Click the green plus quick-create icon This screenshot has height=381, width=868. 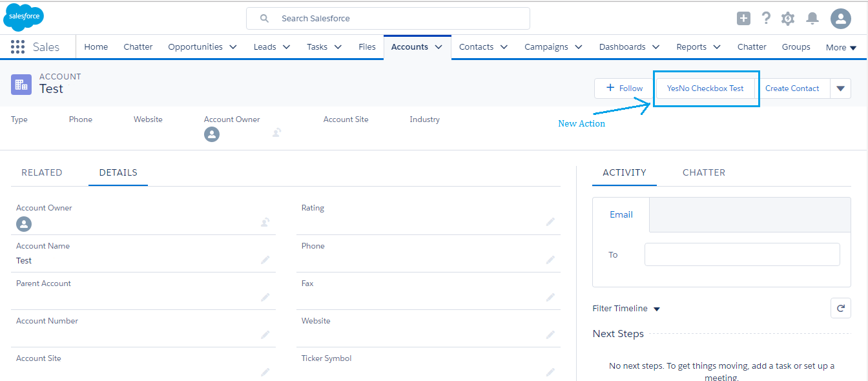743,18
